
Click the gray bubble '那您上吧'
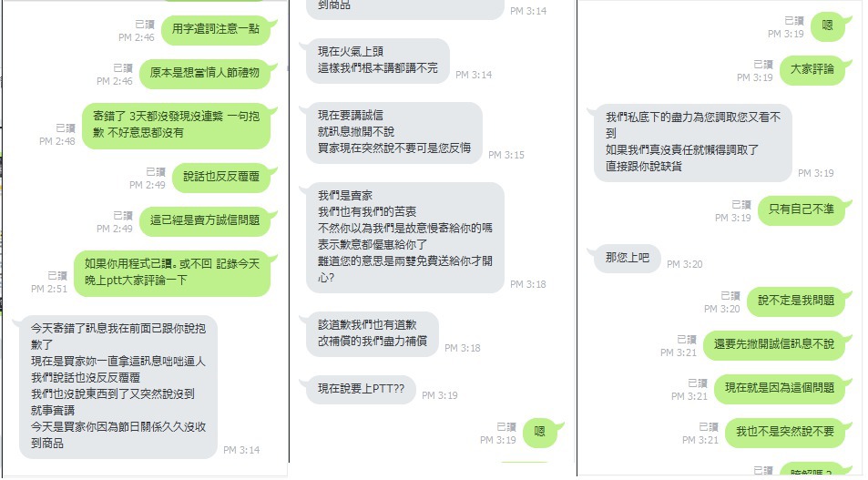coord(628,258)
